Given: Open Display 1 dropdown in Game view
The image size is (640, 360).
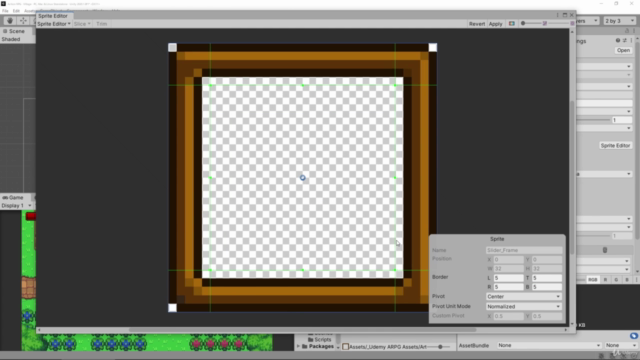Looking at the screenshot, I should coord(16,206).
